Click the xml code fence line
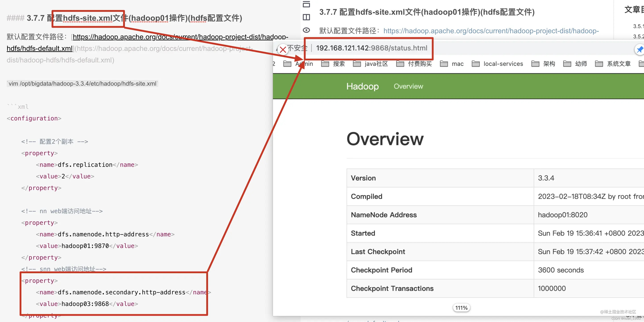This screenshot has width=644, height=322. [17, 107]
